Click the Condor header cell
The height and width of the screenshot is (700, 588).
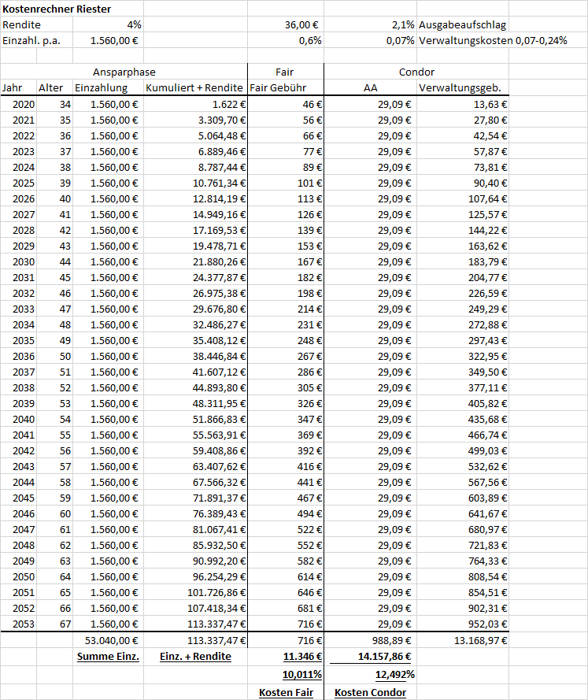(416, 72)
